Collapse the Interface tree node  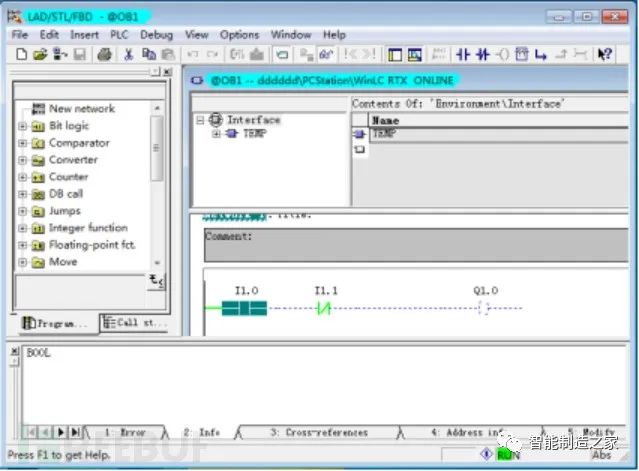click(201, 120)
